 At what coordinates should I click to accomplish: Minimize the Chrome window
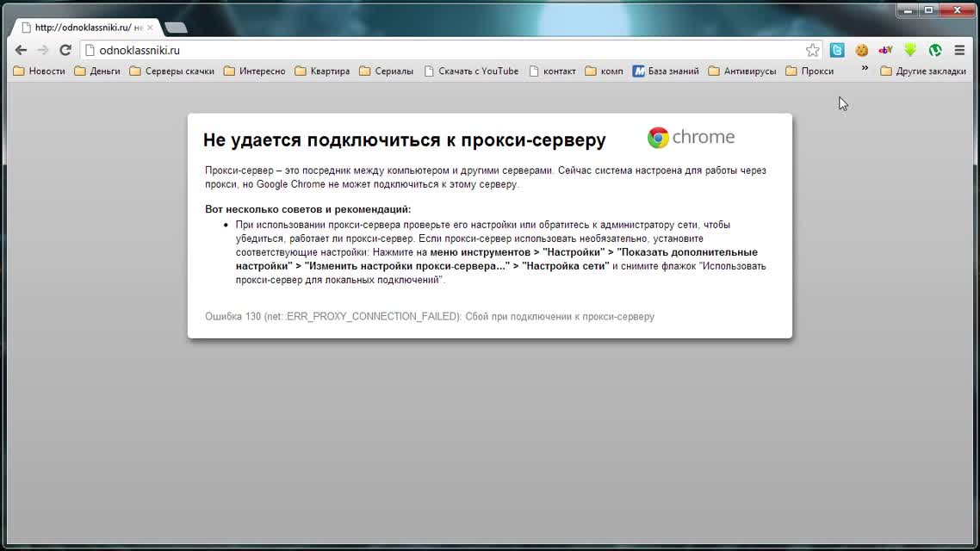[908, 10]
